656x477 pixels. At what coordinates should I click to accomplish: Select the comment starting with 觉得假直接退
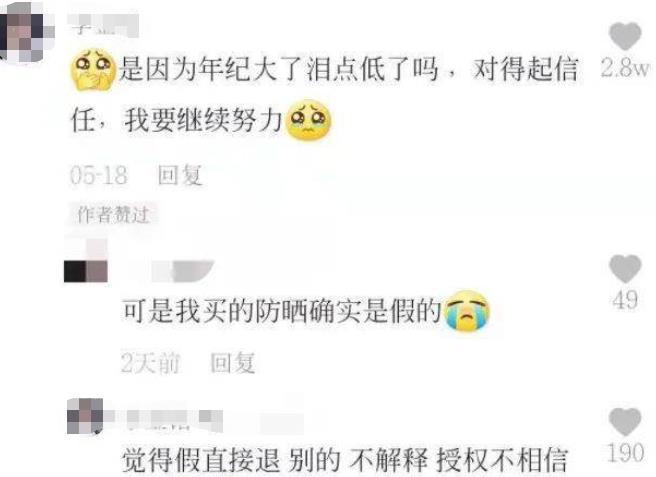pos(345,460)
